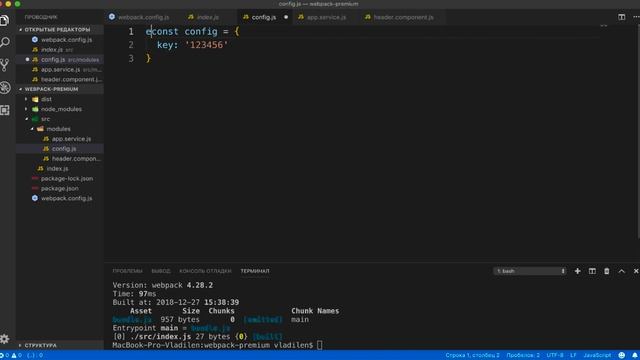This screenshot has width=640, height=360.
Task: Open the Search view in activity bar
Action: [x=5, y=42]
